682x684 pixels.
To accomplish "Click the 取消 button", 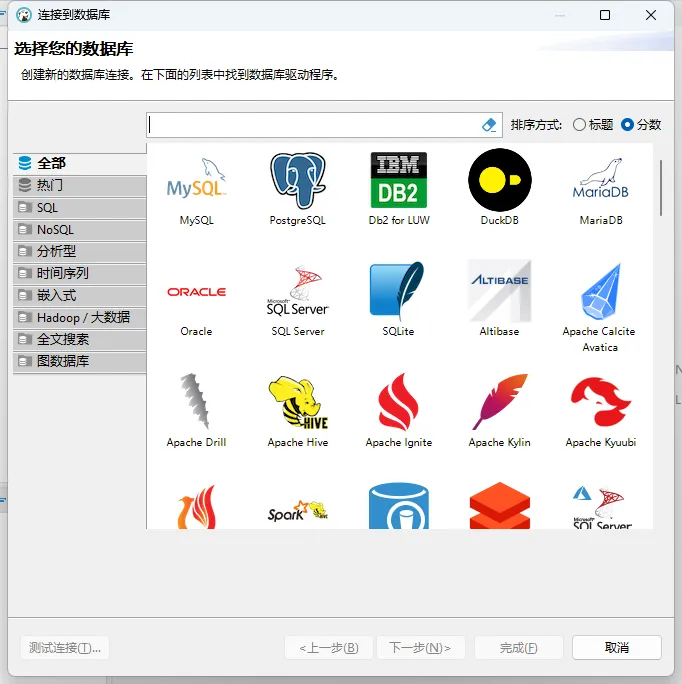I will (617, 647).
